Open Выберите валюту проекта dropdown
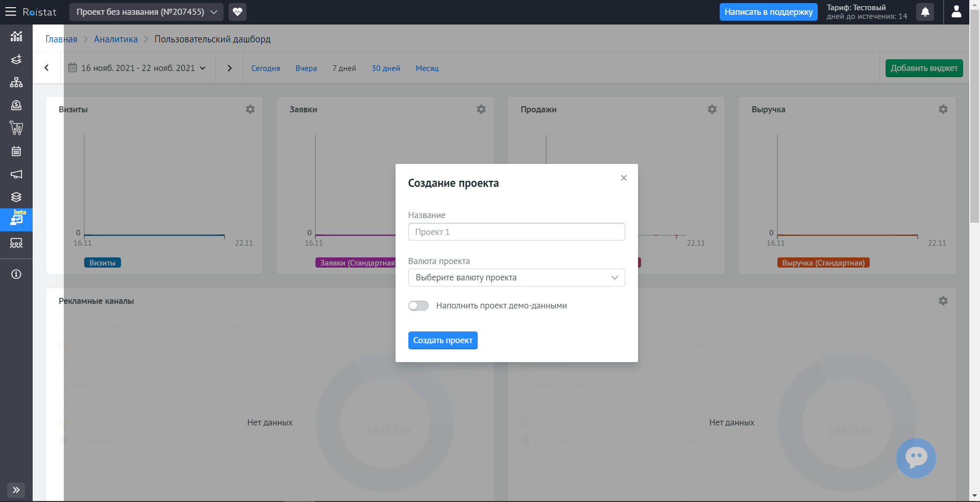Screen dimensions: 980x502 click(x=517, y=278)
